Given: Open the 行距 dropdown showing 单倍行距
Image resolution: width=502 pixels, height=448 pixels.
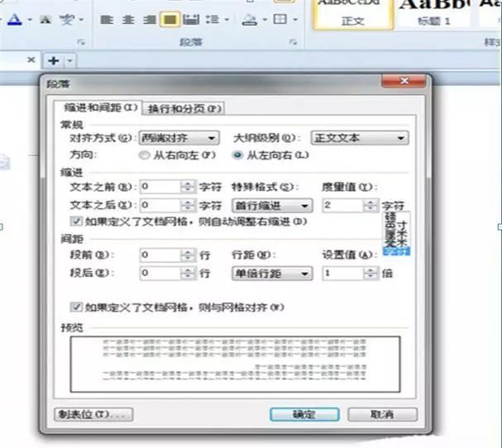Looking at the screenshot, I should tap(272, 274).
